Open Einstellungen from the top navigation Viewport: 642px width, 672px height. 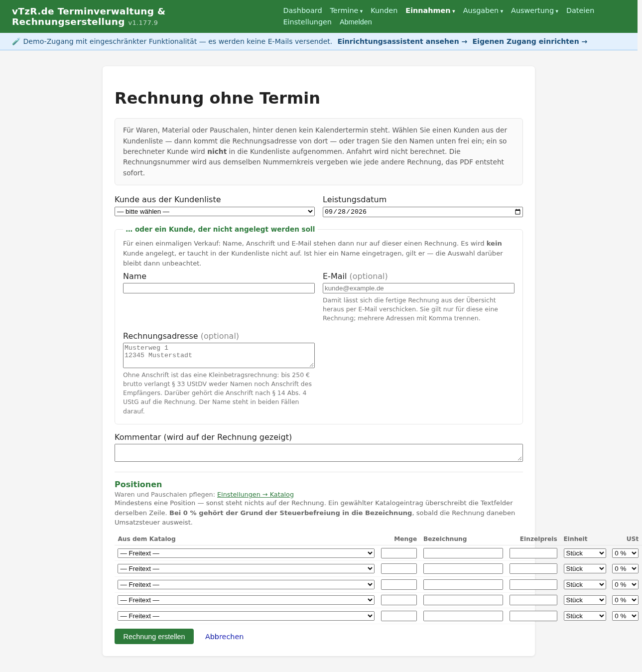point(307,22)
